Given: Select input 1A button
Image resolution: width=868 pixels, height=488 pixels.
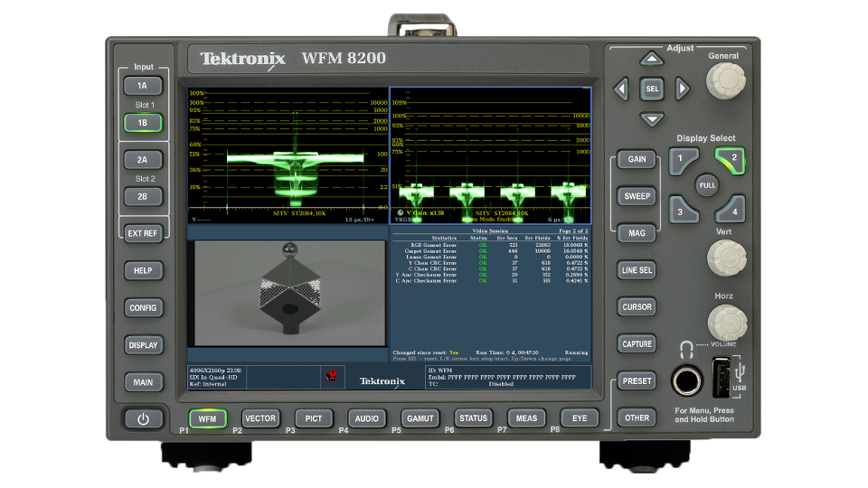Looking at the screenshot, I should (x=142, y=86).
